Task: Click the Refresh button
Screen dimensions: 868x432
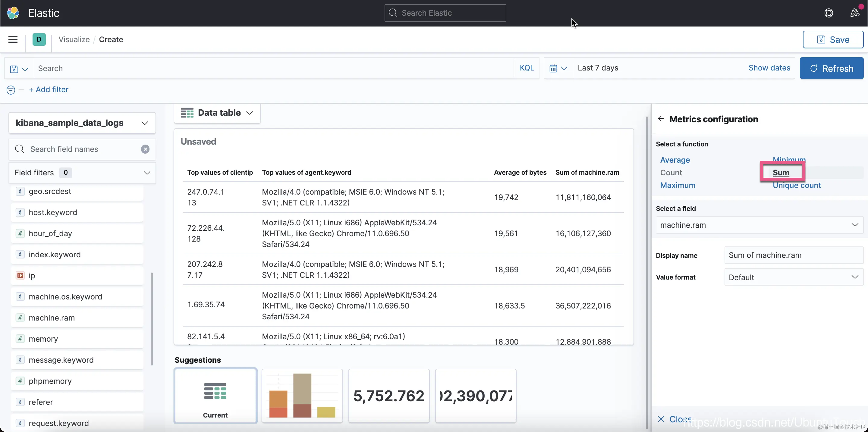Action: tap(831, 68)
